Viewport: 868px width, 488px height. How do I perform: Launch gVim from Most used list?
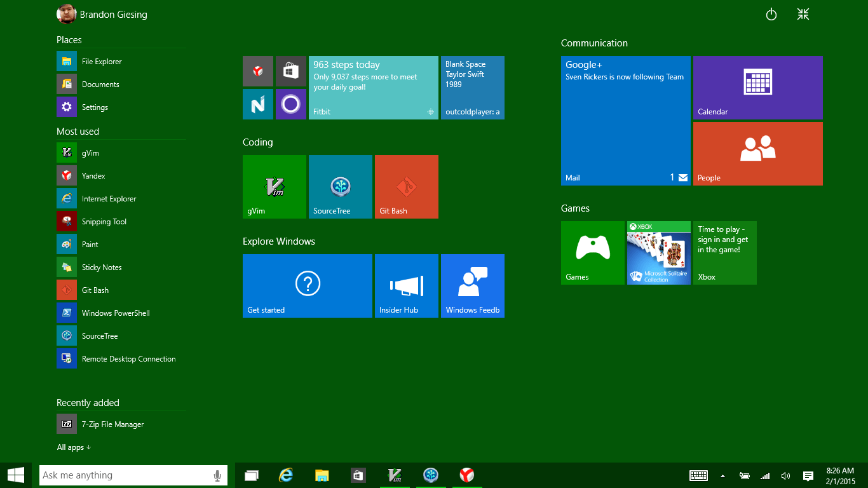[121, 153]
